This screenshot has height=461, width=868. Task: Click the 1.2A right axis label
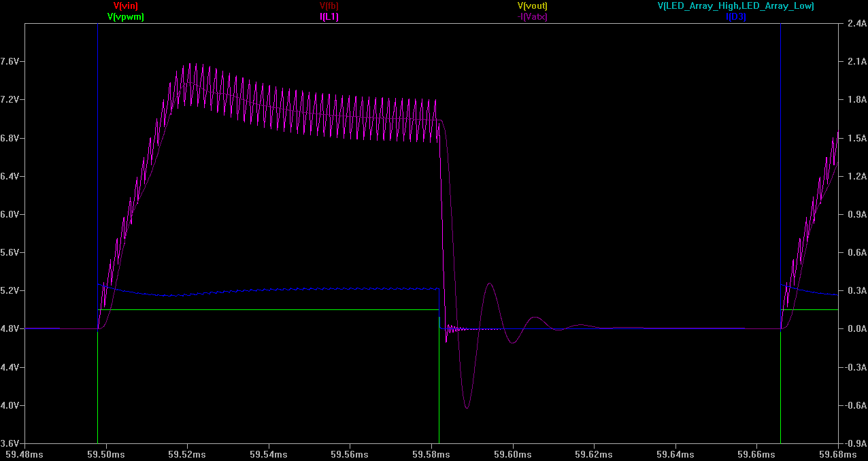856,176
